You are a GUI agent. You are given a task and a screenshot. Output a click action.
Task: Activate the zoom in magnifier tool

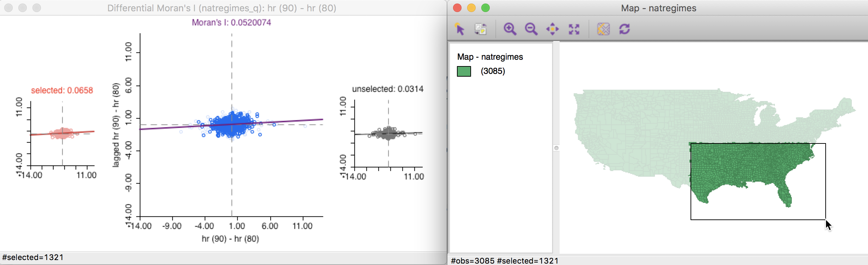click(x=510, y=29)
